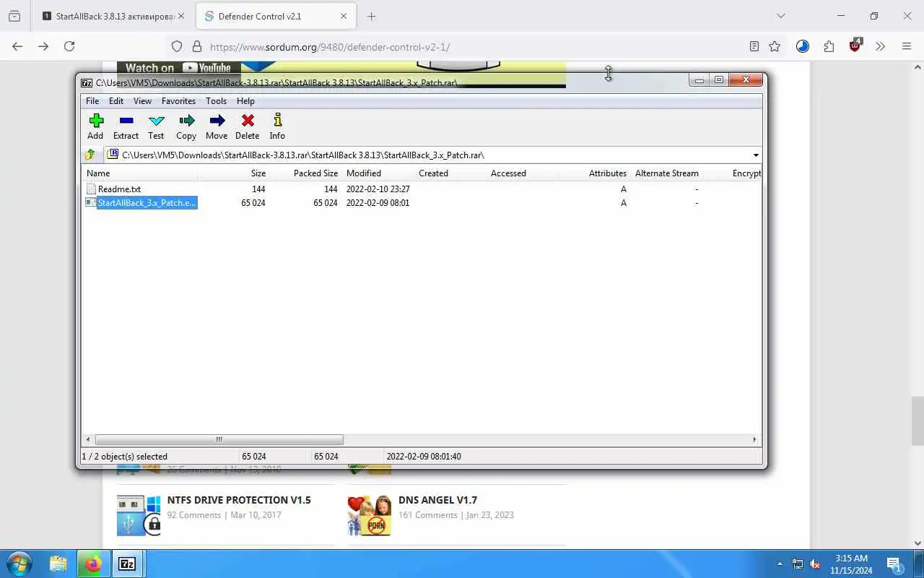Open 92 Comments link
Viewport: 924px width, 578px height.
pyautogui.click(x=194, y=515)
